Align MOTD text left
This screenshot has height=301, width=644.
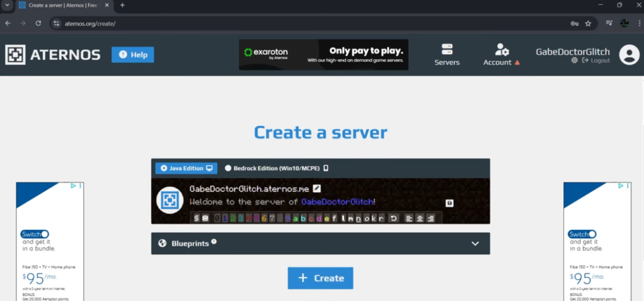click(409, 219)
